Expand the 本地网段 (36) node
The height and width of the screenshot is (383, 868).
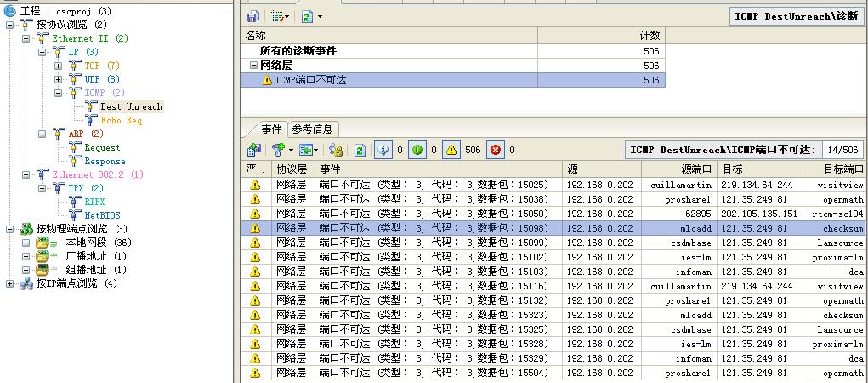(x=26, y=243)
